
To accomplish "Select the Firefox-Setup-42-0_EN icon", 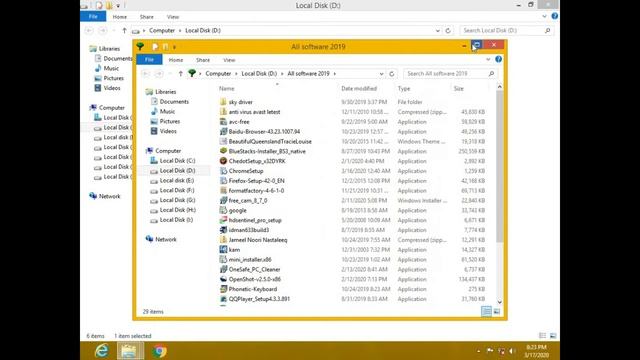I will pos(223,181).
